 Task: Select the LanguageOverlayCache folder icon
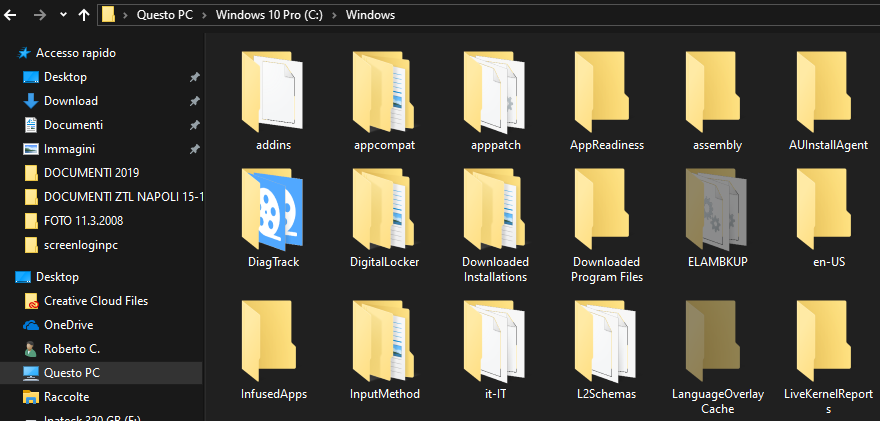click(x=712, y=341)
